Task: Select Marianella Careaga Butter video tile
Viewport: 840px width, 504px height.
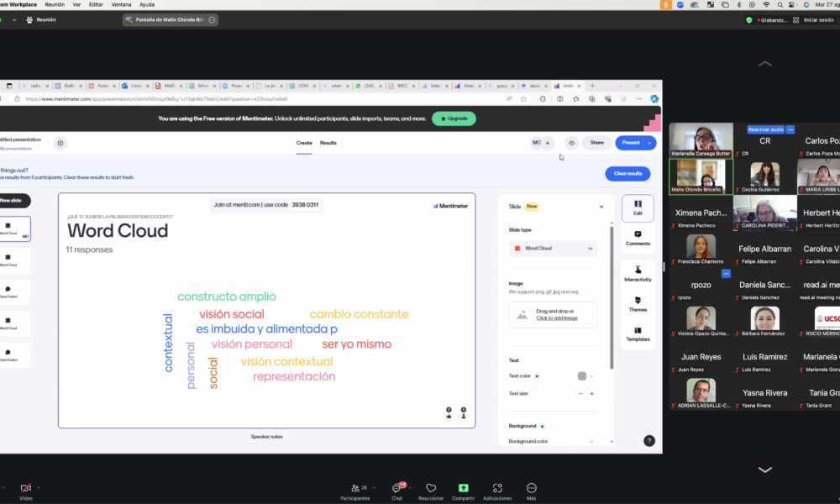Action: pyautogui.click(x=701, y=139)
